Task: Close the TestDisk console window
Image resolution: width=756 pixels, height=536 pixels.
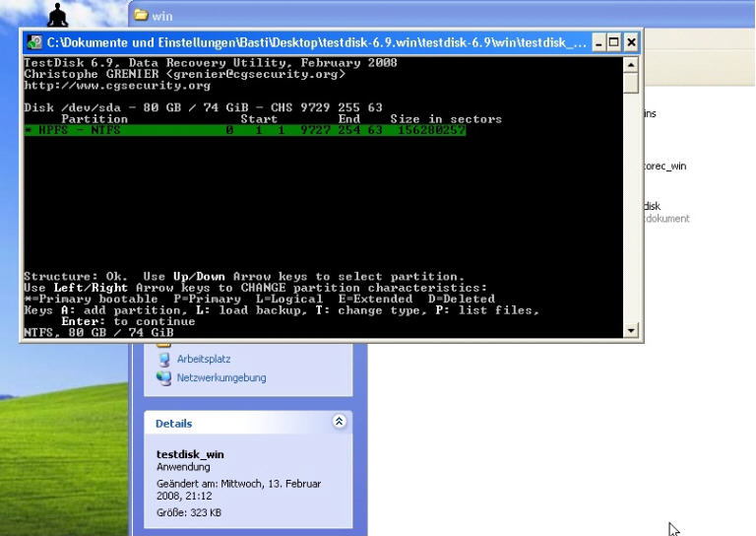Action: coord(631,42)
